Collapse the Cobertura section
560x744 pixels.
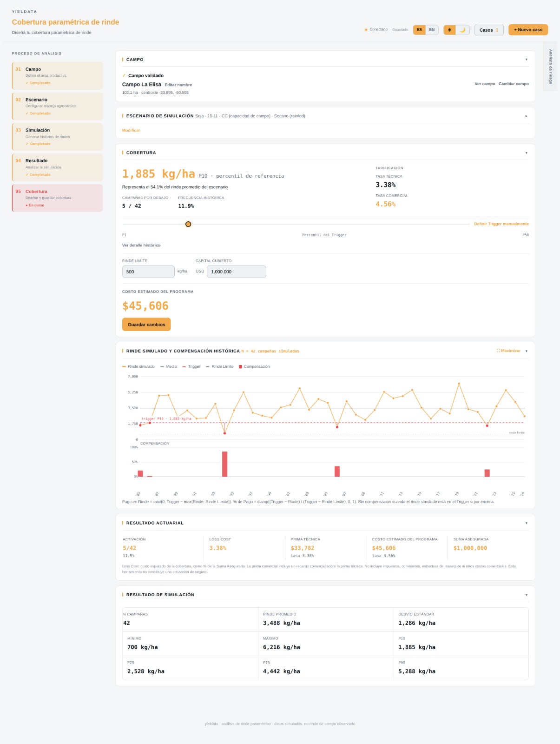click(527, 153)
